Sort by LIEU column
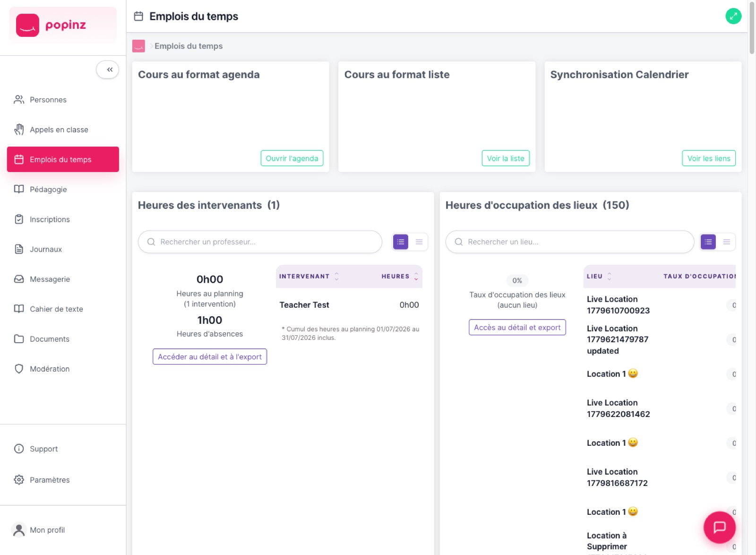 point(599,276)
